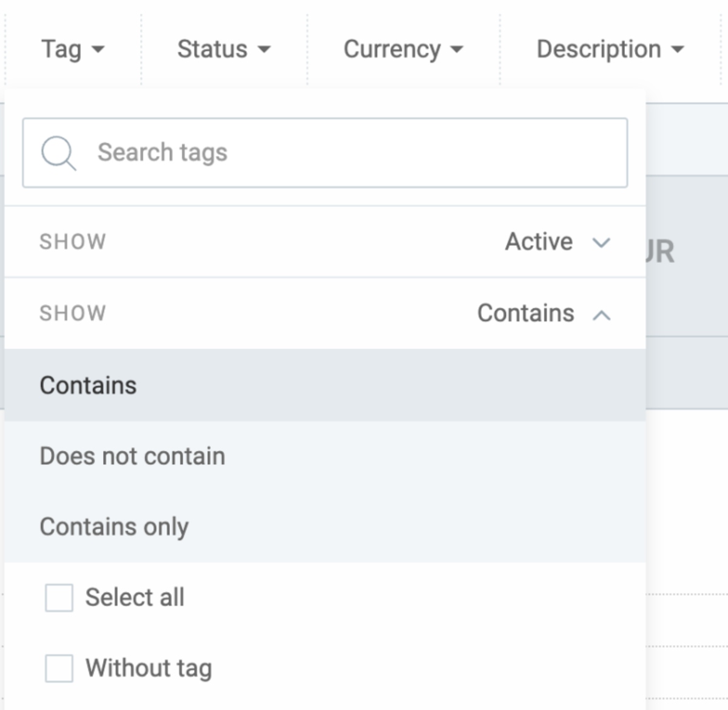Open the Status filter dropdown
The image size is (728, 710).
(x=212, y=49)
